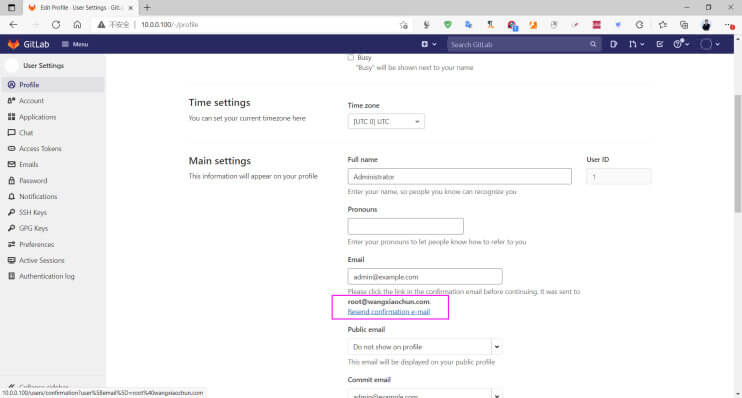Open SSH Keys in sidebar
Image resolution: width=742 pixels, height=398 pixels.
[x=52, y=212]
